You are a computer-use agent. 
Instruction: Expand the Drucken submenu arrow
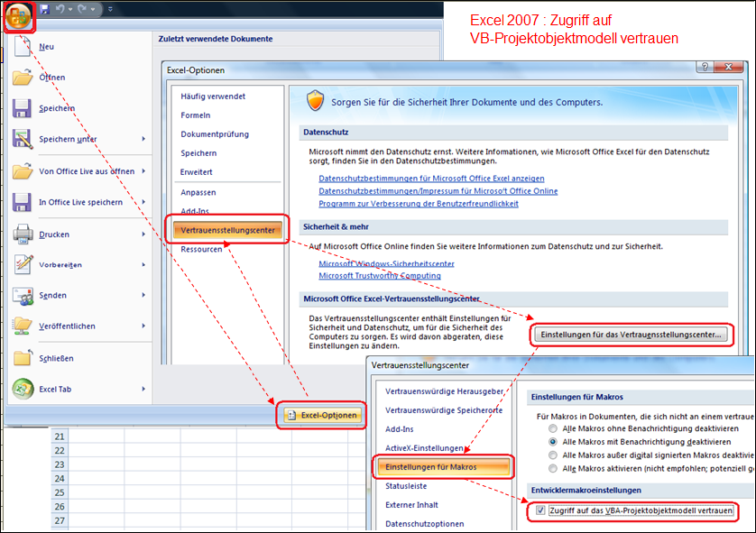click(x=143, y=234)
